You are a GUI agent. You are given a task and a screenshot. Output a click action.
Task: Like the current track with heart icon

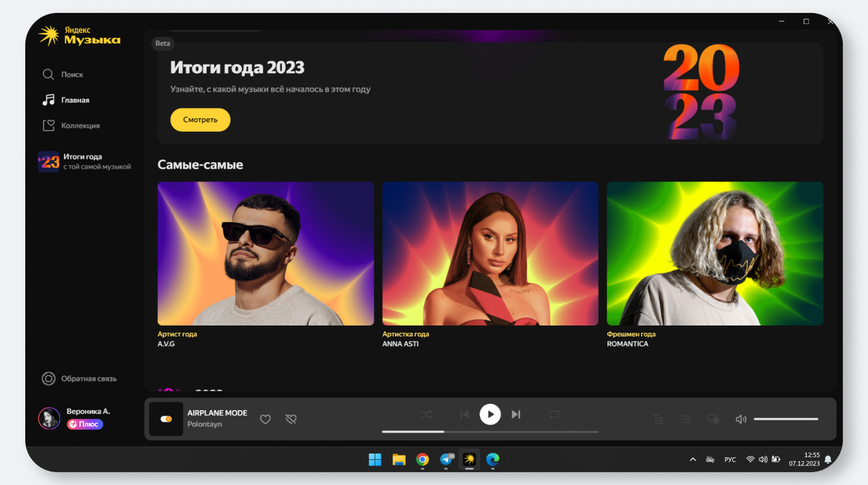click(x=265, y=419)
